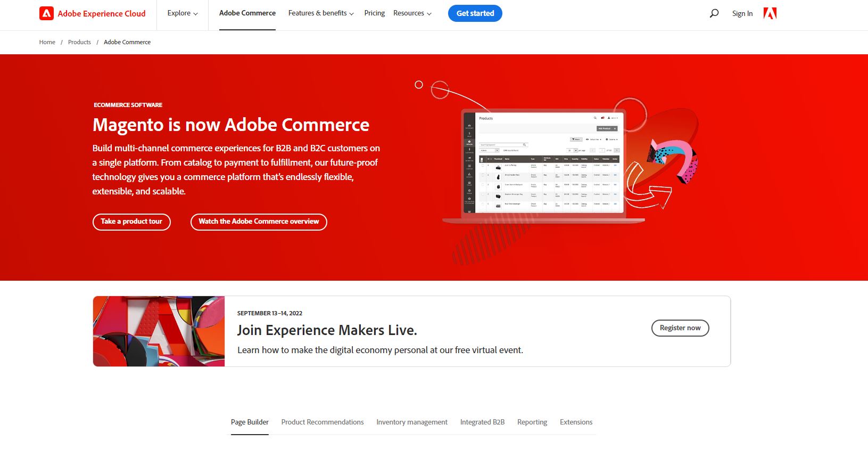Image resolution: width=868 pixels, height=457 pixels.
Task: Go to the Home breadcrumb
Action: click(47, 42)
